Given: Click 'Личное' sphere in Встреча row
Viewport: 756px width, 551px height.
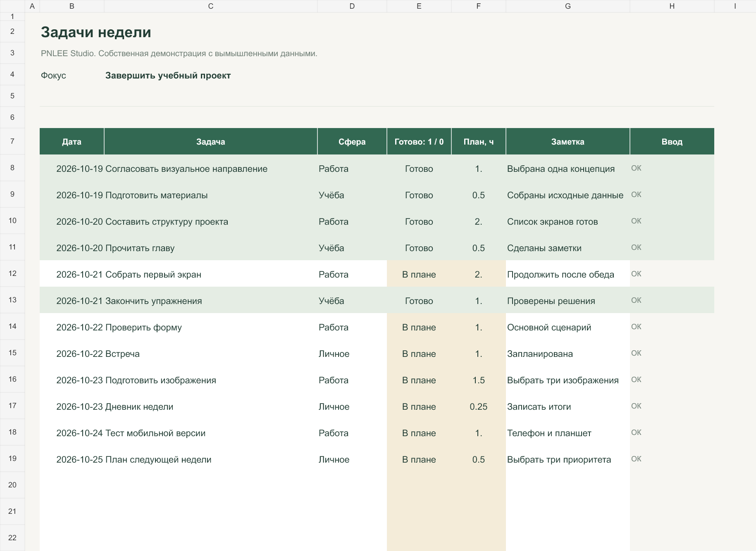Looking at the screenshot, I should [352, 354].
